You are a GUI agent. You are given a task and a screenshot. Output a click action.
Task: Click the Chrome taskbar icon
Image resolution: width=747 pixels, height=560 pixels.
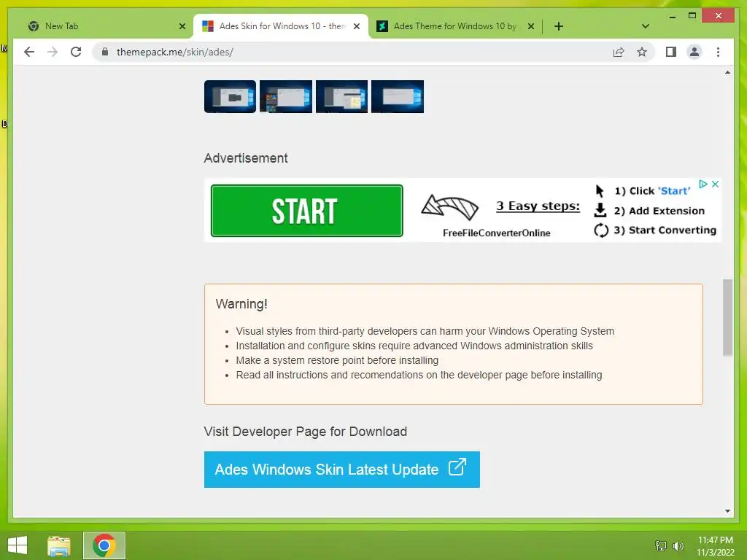point(104,545)
